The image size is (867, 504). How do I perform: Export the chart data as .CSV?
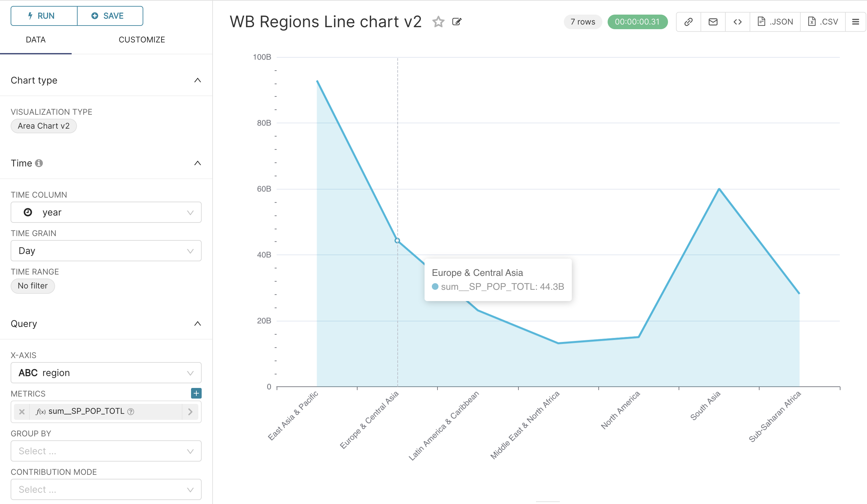point(823,22)
